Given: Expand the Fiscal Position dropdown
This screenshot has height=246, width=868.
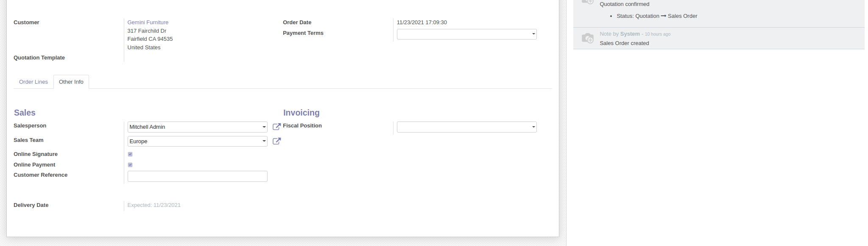Looking at the screenshot, I should pyautogui.click(x=466, y=127).
